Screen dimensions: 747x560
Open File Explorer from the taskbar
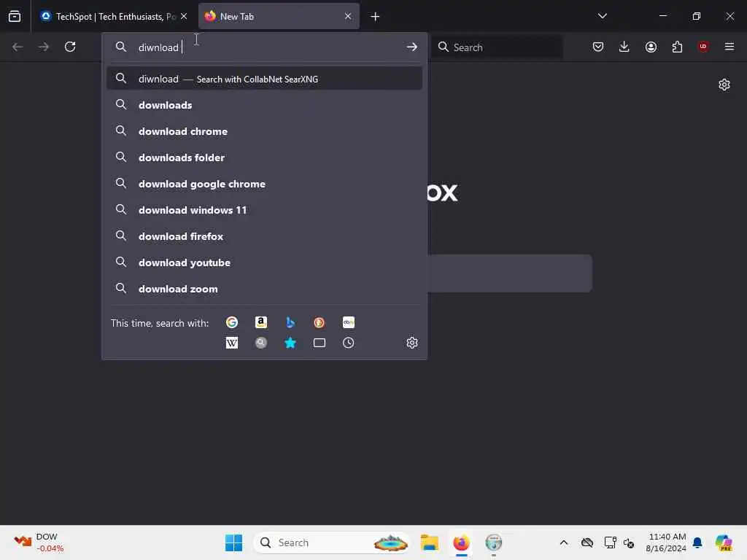[429, 542]
